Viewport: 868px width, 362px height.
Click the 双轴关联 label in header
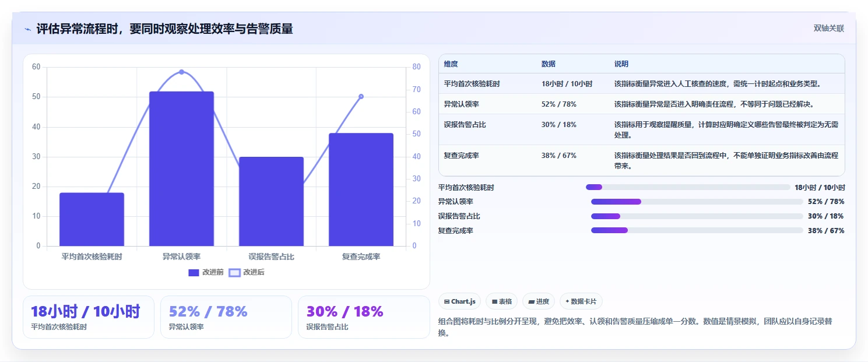click(829, 29)
